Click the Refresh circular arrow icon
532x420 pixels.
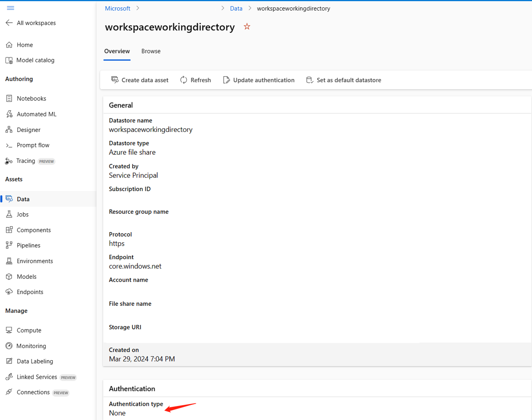pos(184,80)
